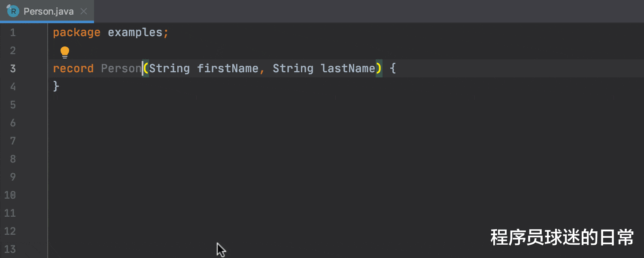Select the Person.java tab label
The width and height of the screenshot is (644, 258).
click(x=49, y=12)
